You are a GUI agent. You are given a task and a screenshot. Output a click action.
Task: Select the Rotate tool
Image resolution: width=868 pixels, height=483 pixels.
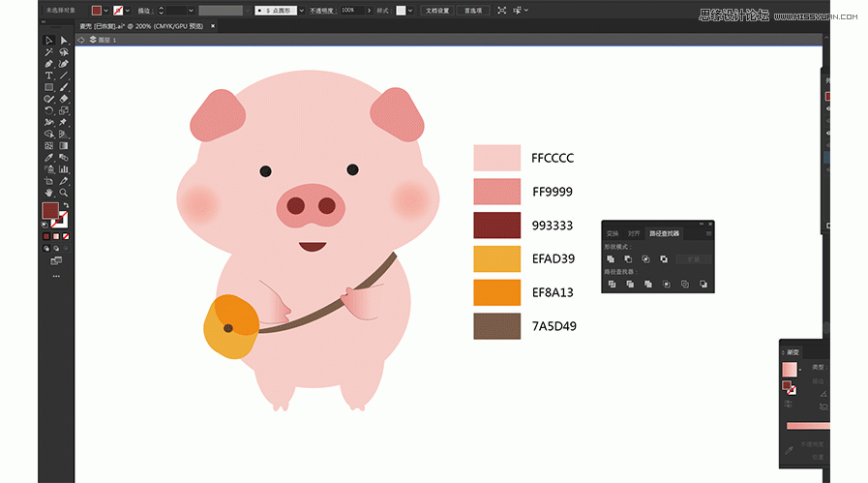tap(48, 110)
